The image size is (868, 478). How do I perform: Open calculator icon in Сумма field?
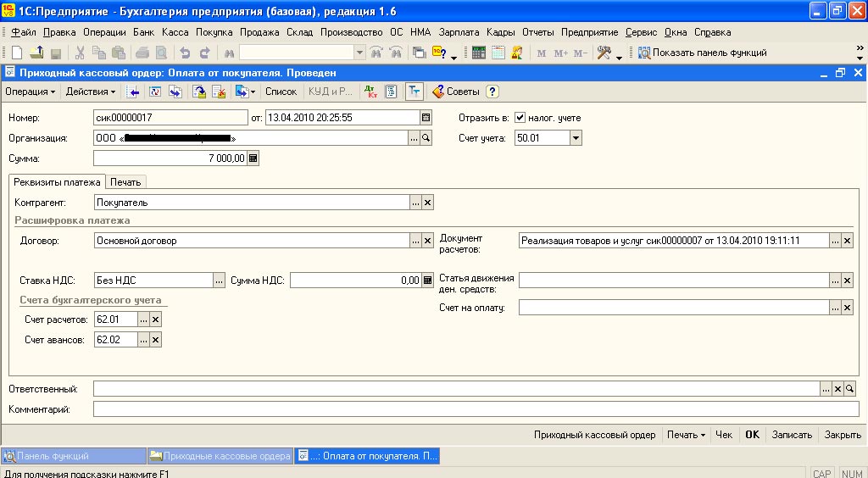(253, 158)
